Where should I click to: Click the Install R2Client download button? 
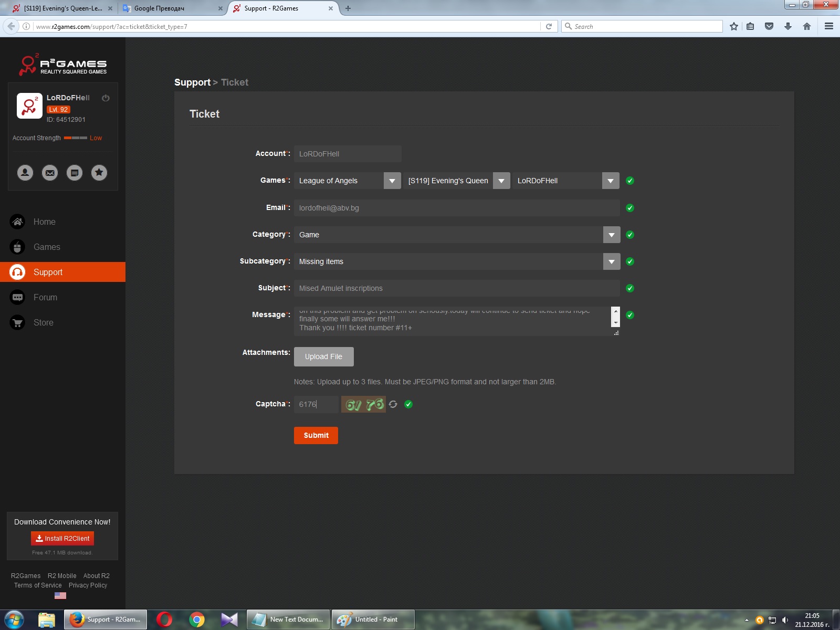[x=62, y=538]
